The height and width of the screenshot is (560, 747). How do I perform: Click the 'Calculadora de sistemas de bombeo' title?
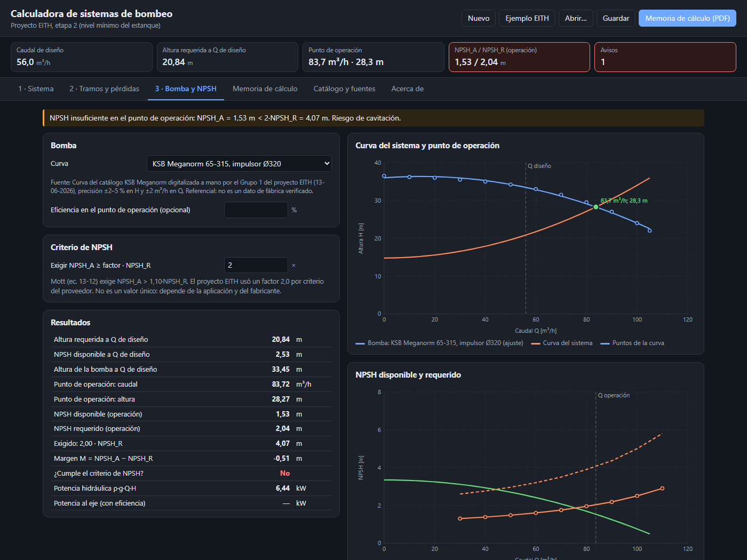[92, 14]
